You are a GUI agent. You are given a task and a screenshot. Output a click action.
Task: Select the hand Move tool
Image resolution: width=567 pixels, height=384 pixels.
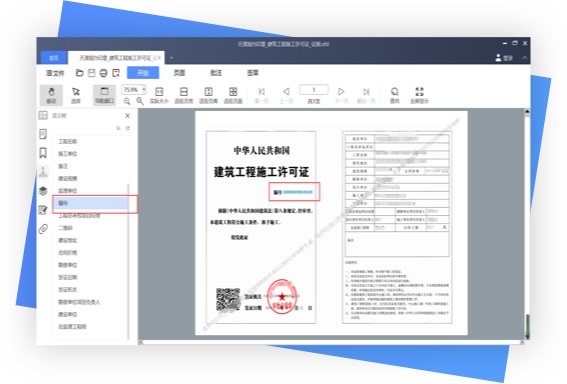coord(51,95)
